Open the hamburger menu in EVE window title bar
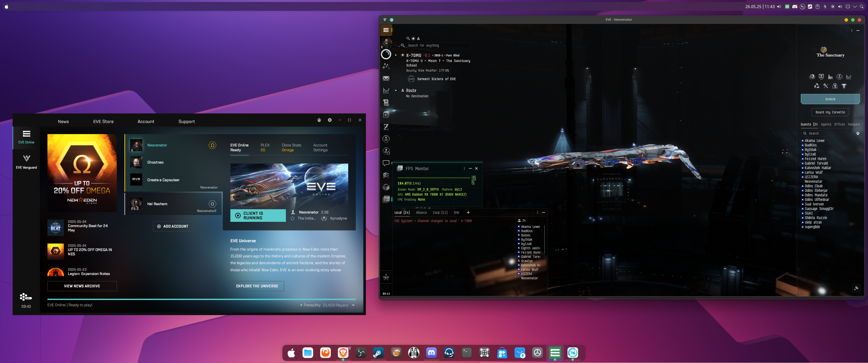This screenshot has height=363, width=868. 385,20
